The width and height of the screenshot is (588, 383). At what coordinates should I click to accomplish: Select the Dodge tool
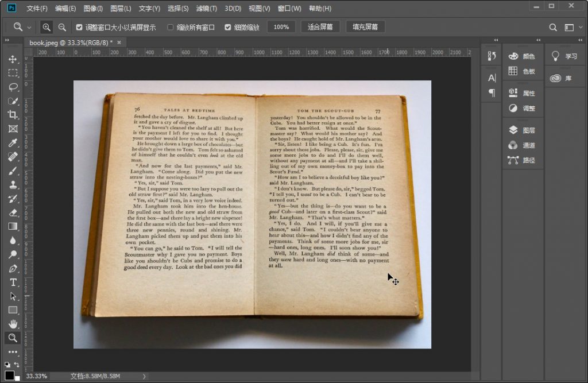[13, 254]
